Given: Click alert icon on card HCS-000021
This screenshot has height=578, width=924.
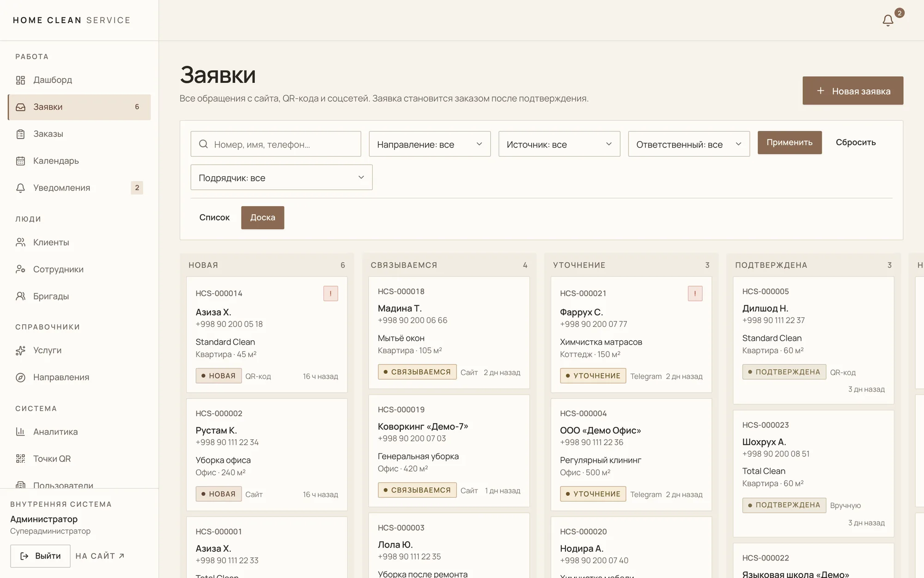Looking at the screenshot, I should [x=695, y=294].
